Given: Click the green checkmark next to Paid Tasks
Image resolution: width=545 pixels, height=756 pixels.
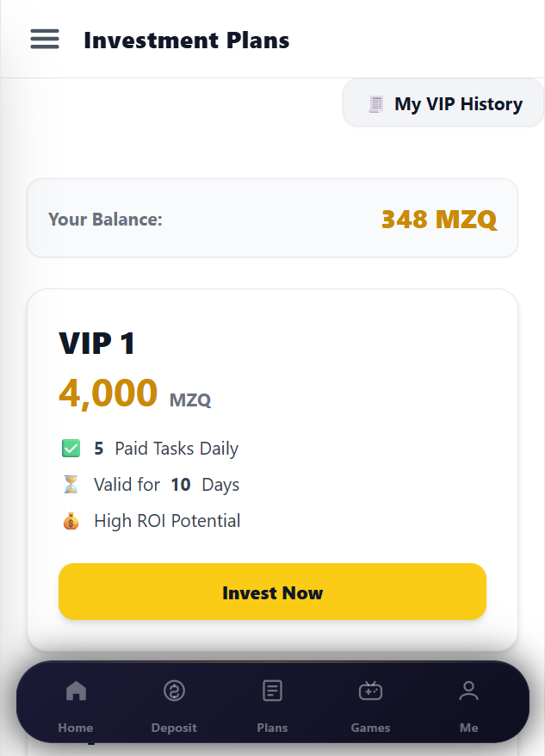Looking at the screenshot, I should 71,449.
